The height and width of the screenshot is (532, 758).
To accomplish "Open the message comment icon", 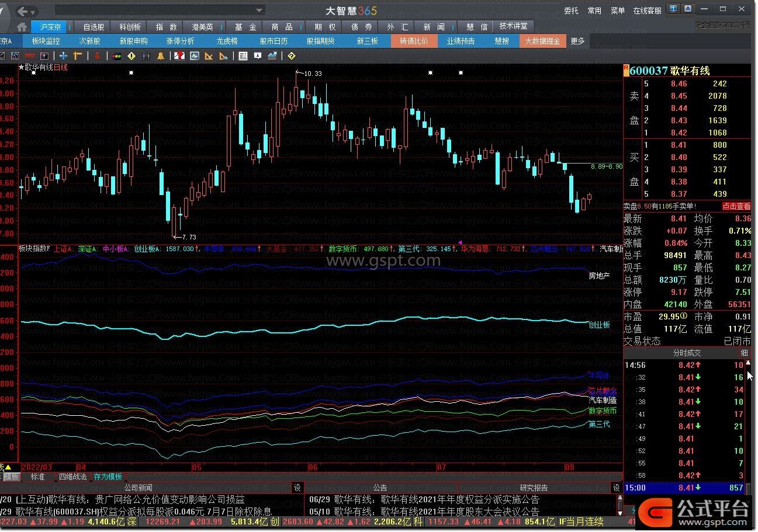I will pos(257,56).
